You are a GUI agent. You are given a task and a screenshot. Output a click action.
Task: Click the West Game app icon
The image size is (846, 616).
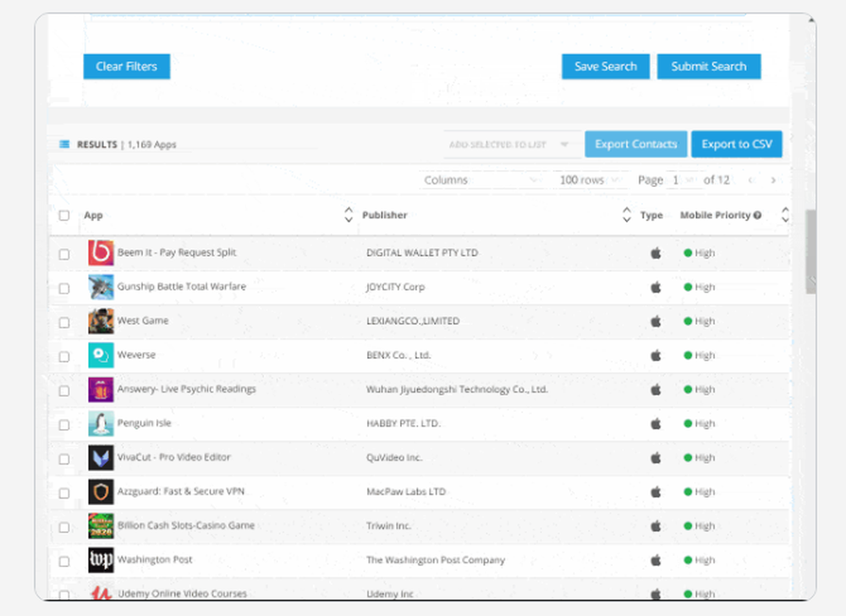[x=101, y=321]
